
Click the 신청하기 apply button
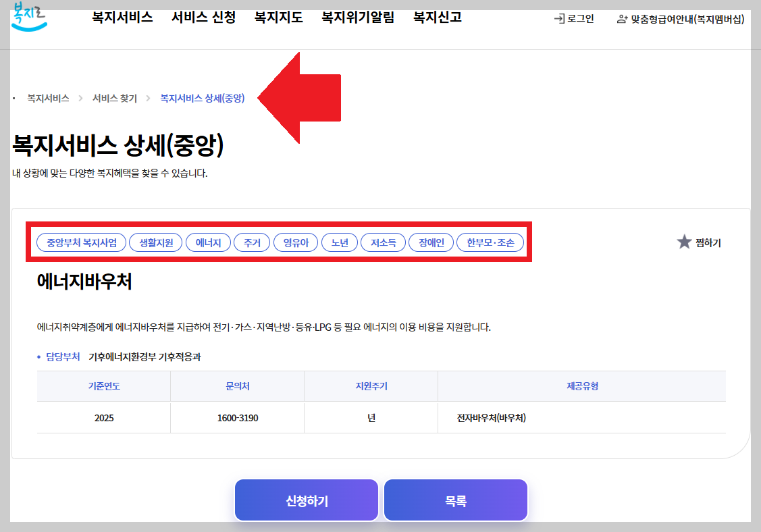(x=306, y=500)
